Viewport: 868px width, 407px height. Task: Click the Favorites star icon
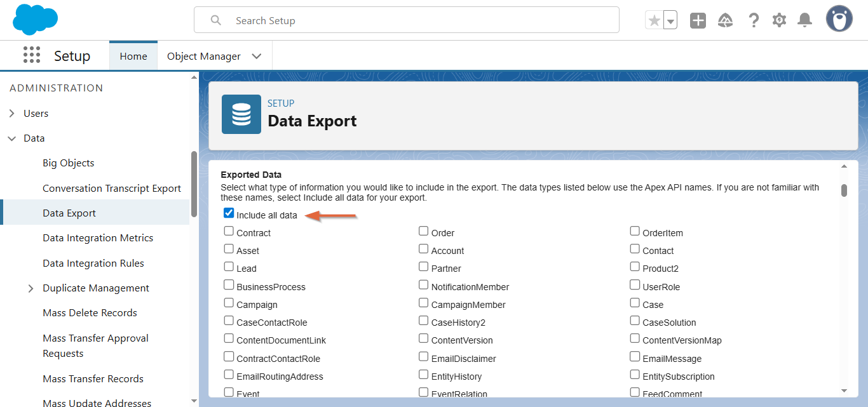[654, 20]
